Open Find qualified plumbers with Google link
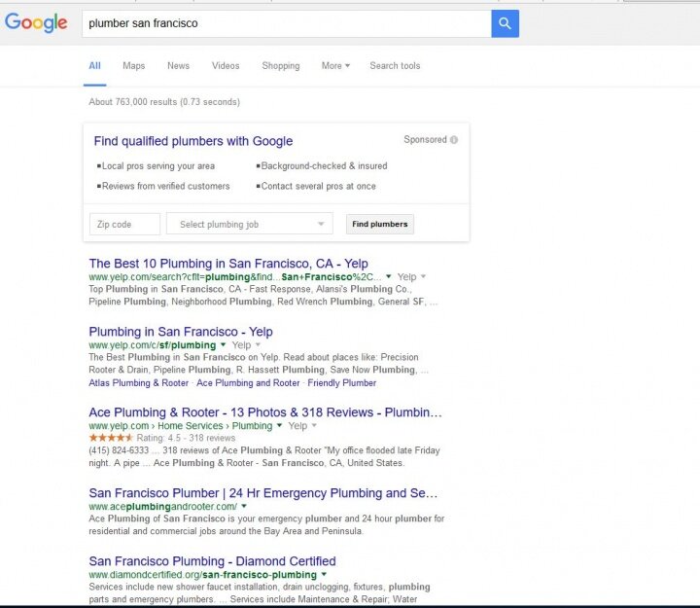700x608 pixels. point(193,141)
